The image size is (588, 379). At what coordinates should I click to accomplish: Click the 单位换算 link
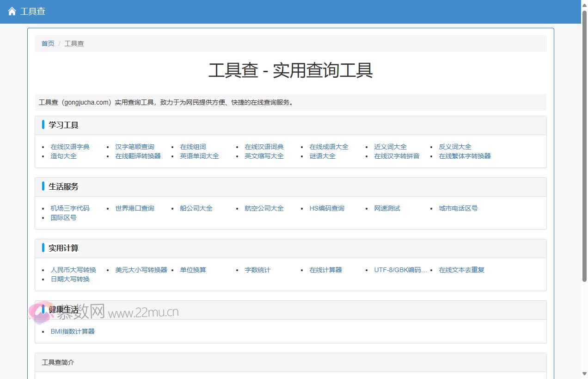coord(193,270)
